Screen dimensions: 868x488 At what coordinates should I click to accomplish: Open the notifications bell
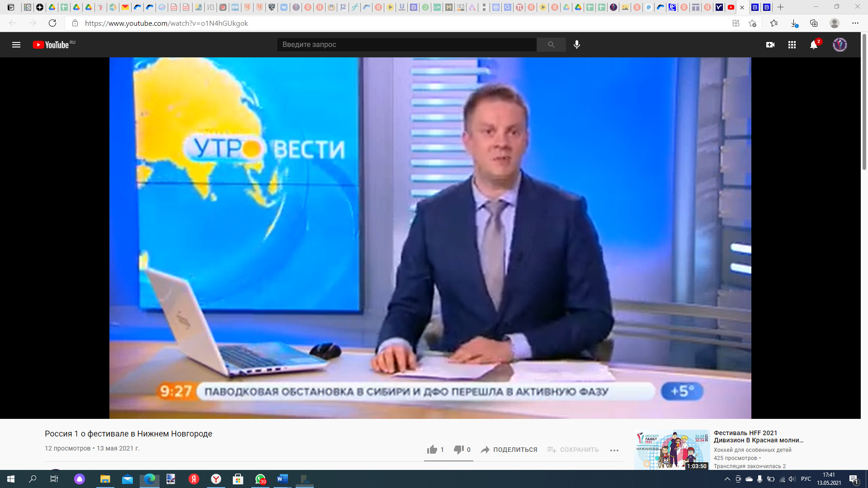tap(814, 45)
